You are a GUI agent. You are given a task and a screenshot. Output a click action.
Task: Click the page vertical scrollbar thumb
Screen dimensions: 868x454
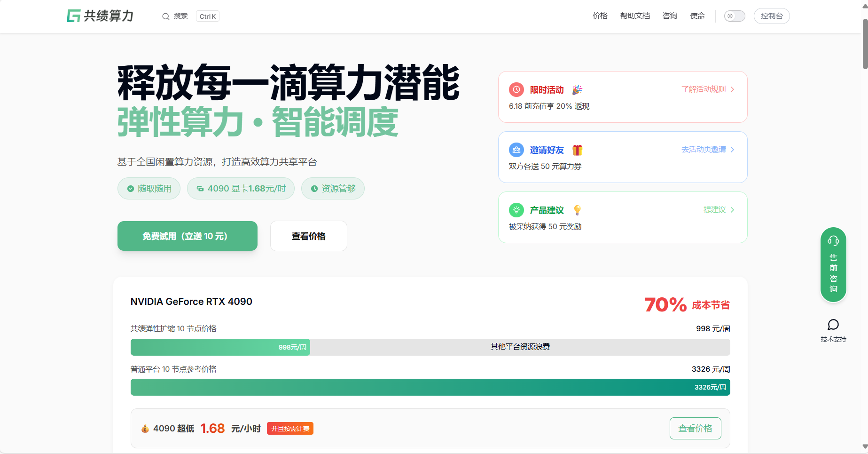[865, 44]
